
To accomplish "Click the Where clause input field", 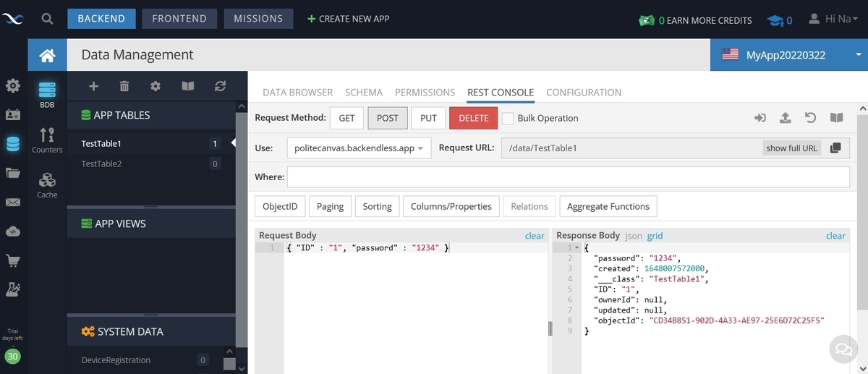I will [x=568, y=177].
